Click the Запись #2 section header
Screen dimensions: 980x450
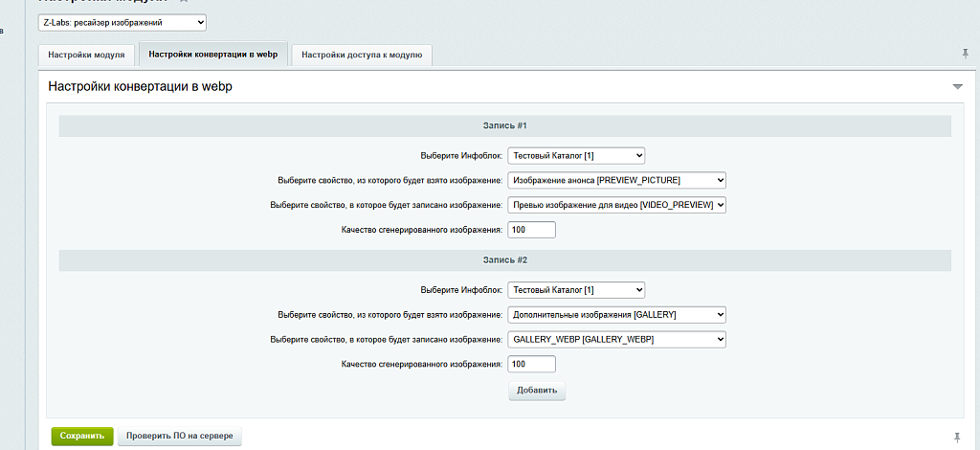[x=504, y=259]
